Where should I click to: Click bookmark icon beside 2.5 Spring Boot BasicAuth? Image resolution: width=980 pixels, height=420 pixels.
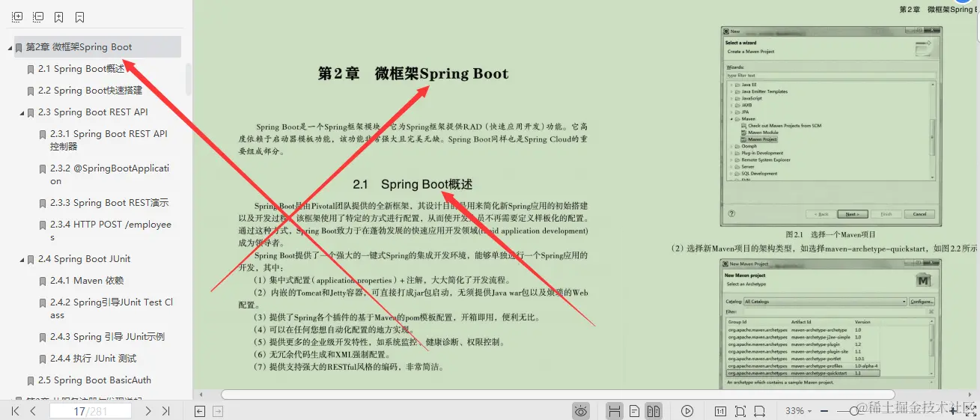pyautogui.click(x=31, y=381)
